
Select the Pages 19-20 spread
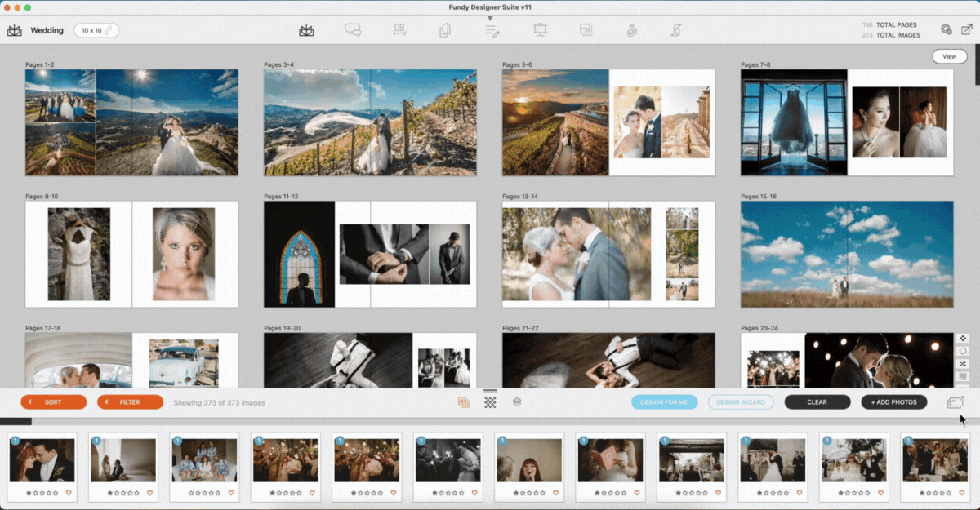click(x=370, y=360)
